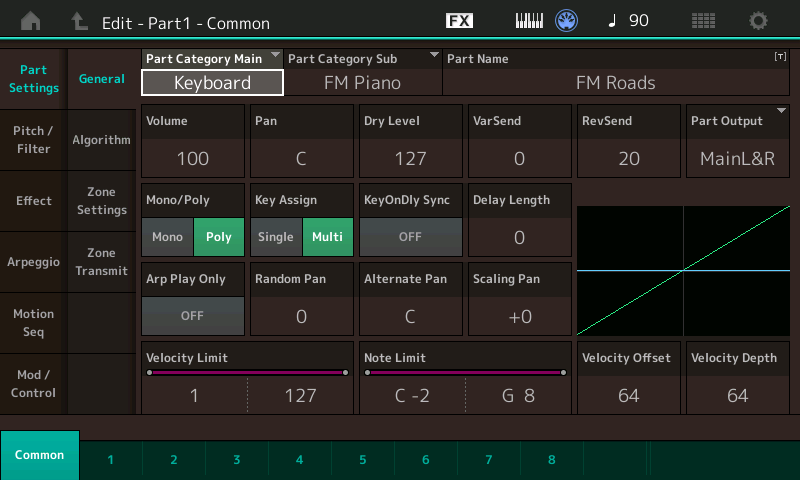The width and height of the screenshot is (800, 480).
Task: Open Part Category Sub dropdown
Action: pos(362,82)
